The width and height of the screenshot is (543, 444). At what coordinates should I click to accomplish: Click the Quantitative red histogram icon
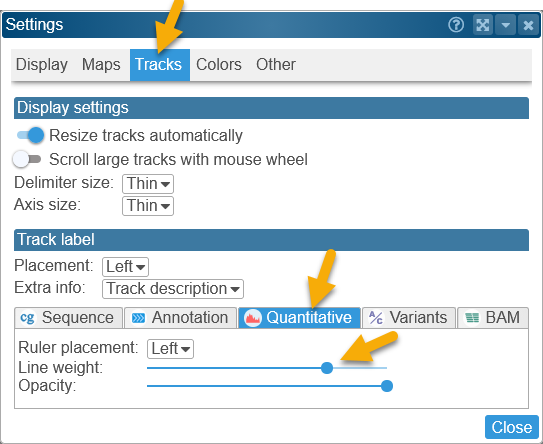click(252, 318)
